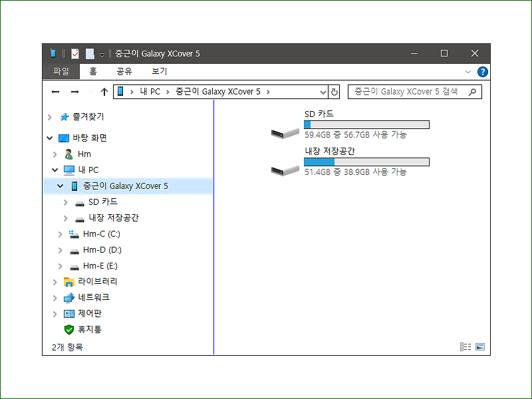Click the 네트워크 icon
Viewport: 532px width, 399px height.
click(x=69, y=297)
